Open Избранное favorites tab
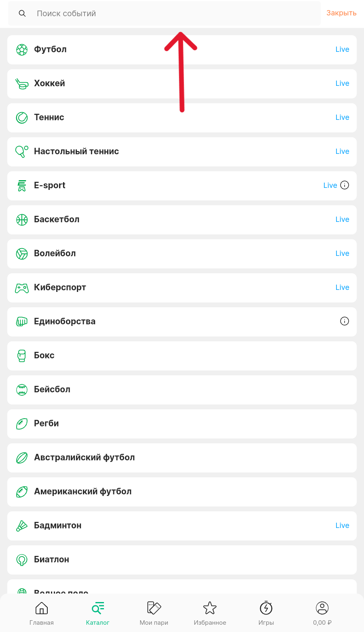 click(210, 613)
